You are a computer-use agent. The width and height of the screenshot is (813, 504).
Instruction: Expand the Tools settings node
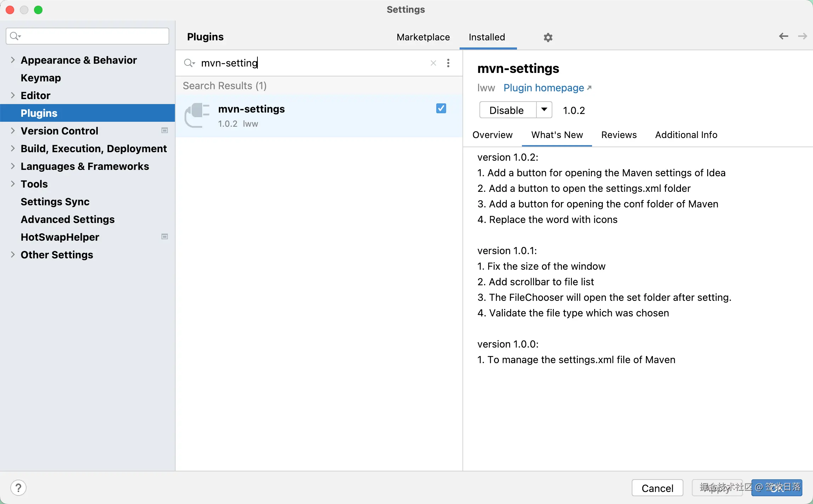point(13,184)
